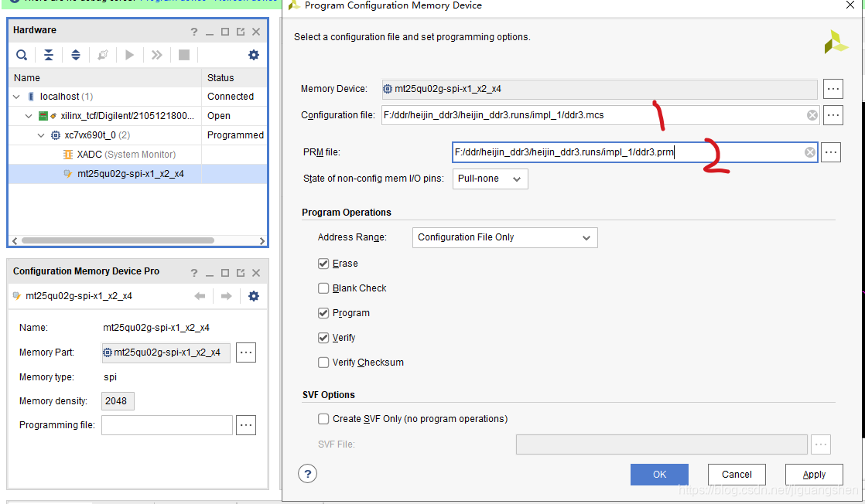
Task: Uncheck the Erase checkbox
Action: pyautogui.click(x=323, y=264)
